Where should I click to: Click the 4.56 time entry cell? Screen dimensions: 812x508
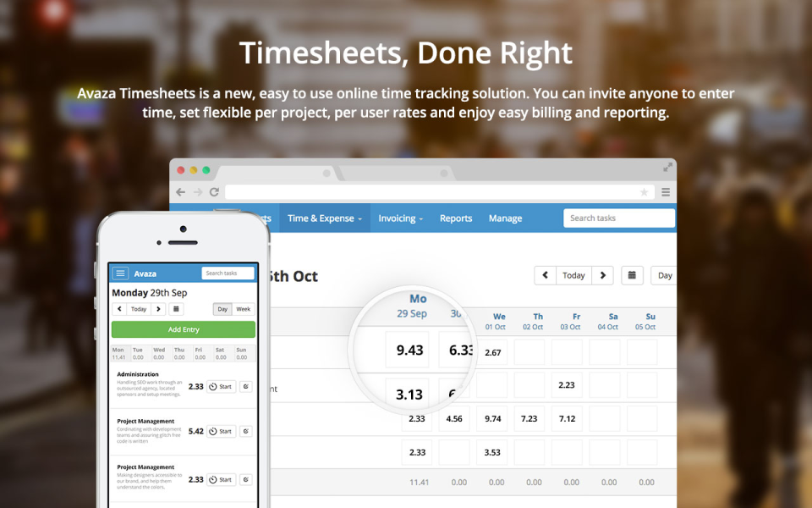(x=454, y=419)
